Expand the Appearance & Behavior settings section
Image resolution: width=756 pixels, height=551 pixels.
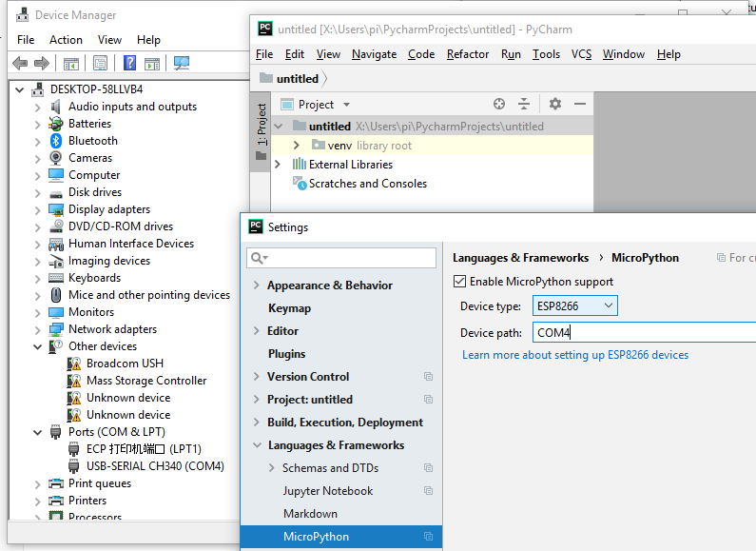pos(257,285)
